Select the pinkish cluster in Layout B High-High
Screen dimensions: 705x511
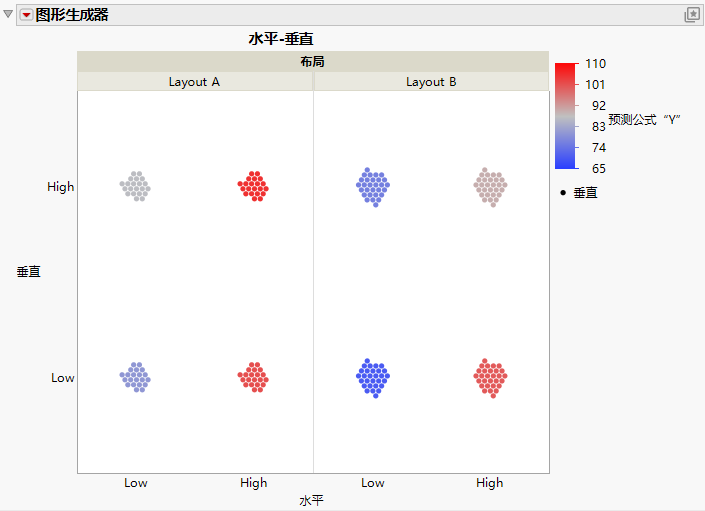(x=491, y=187)
